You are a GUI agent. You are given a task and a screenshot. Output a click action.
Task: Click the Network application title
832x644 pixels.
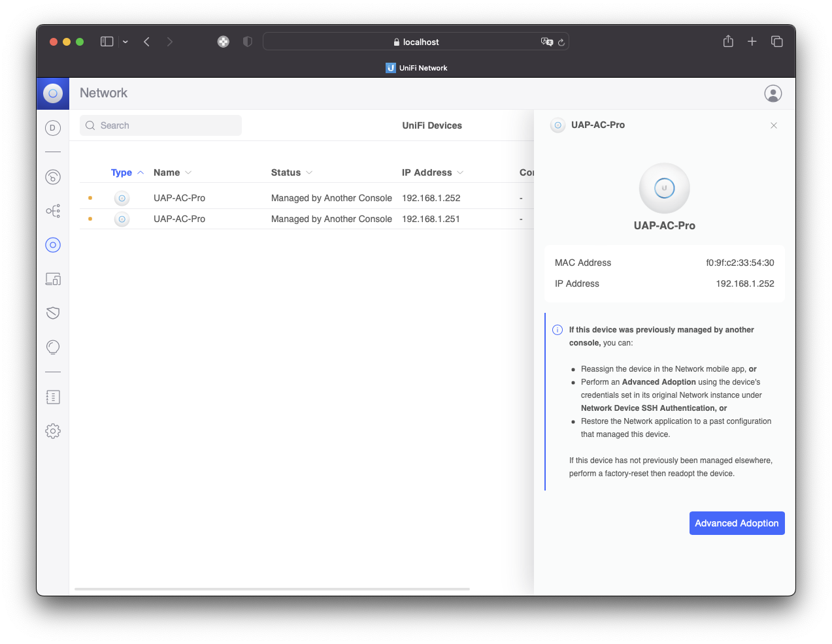click(103, 93)
